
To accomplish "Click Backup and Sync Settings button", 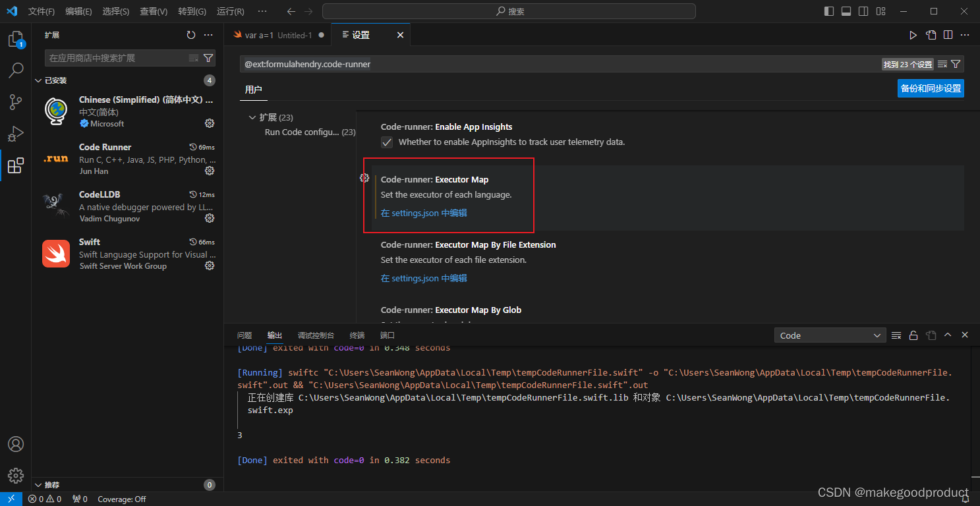I will [931, 88].
